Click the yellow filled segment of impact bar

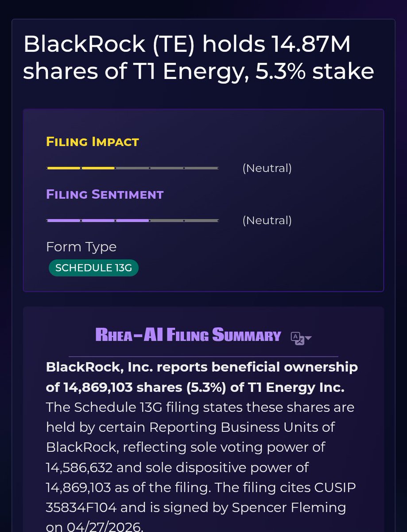(81, 168)
